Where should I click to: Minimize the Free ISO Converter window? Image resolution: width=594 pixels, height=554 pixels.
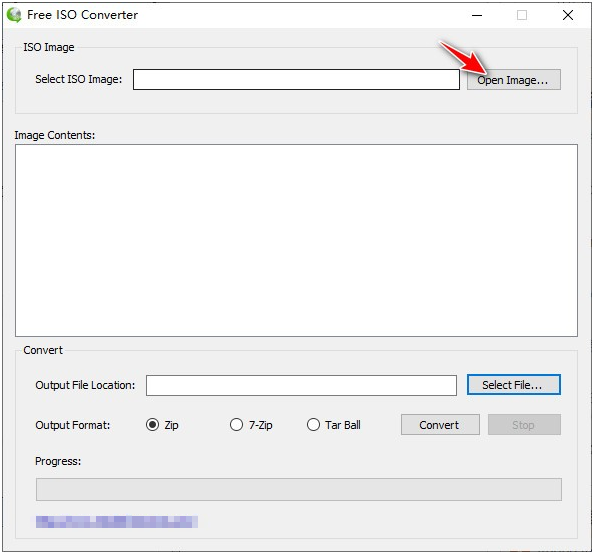point(477,15)
